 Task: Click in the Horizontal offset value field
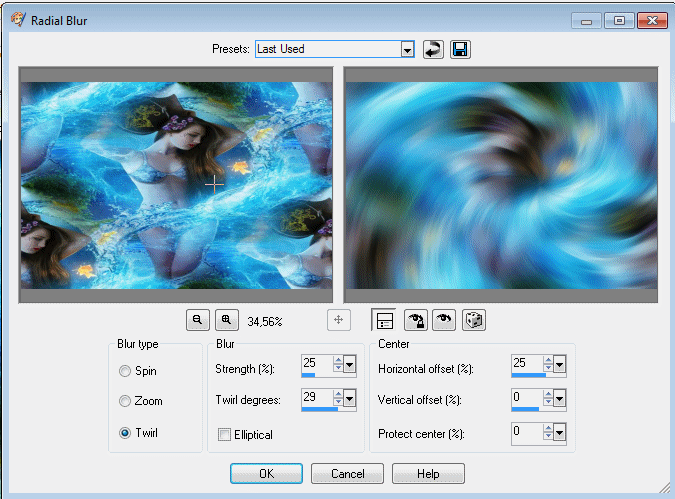[527, 363]
